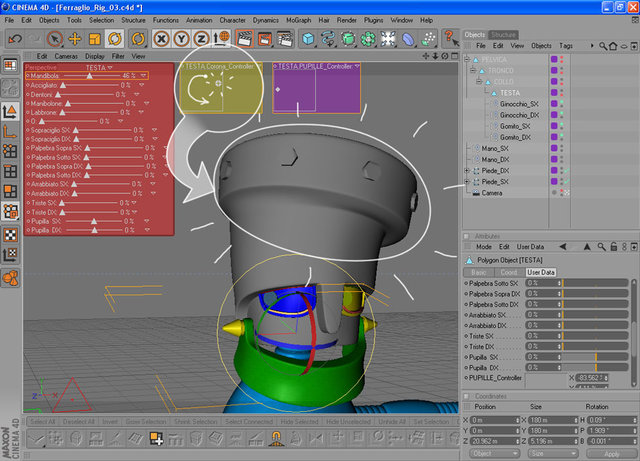Open TESTA HUD dropdown arrow
The height and width of the screenshot is (461, 640).
110,68
